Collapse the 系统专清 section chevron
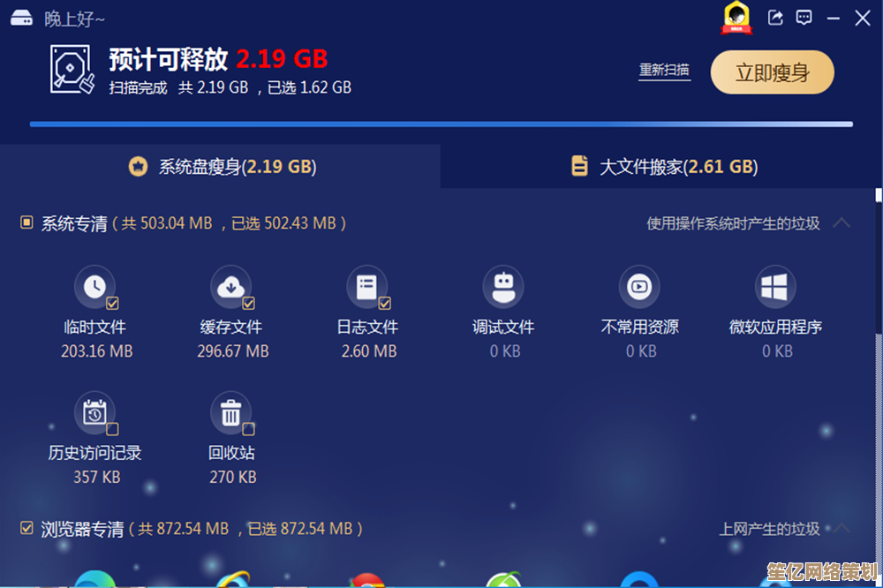 click(x=841, y=223)
